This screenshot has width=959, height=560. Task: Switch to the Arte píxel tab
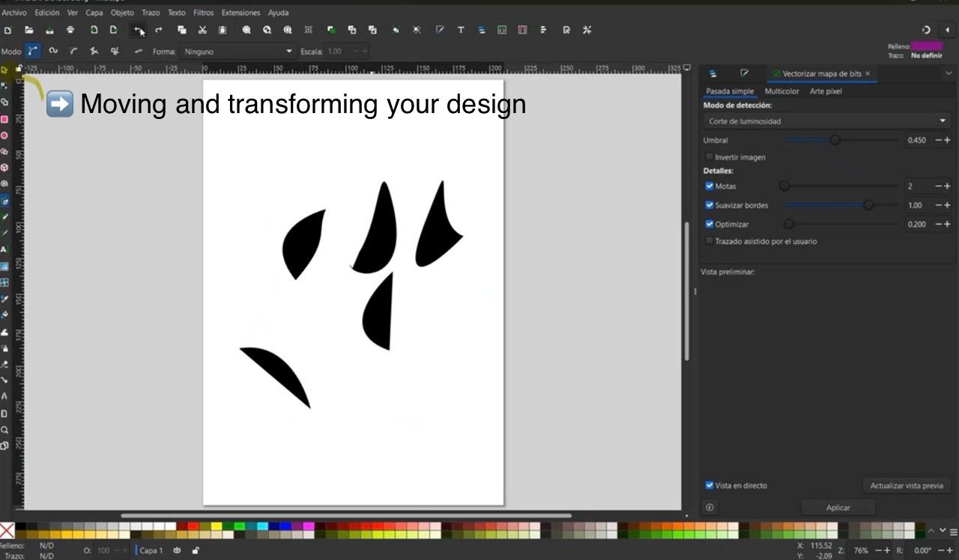point(826,91)
